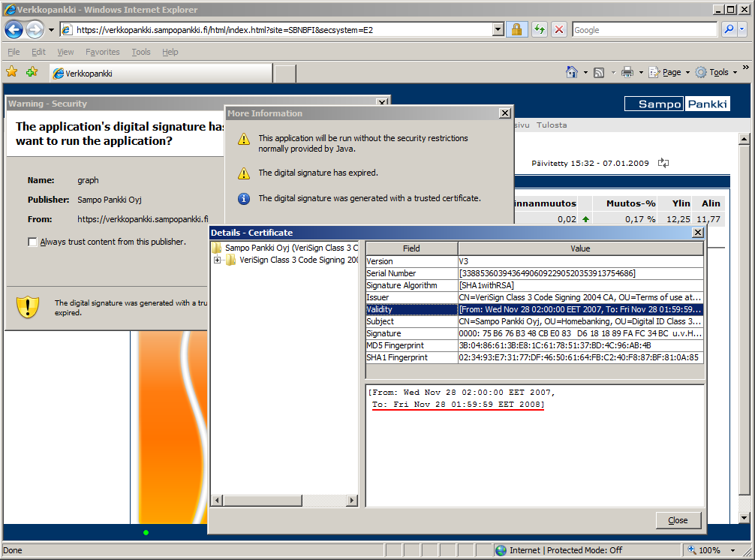Screen dimensions: 755x560
Task: Click the refresh icon beside Päivitetty timestamp
Action: coord(663,163)
